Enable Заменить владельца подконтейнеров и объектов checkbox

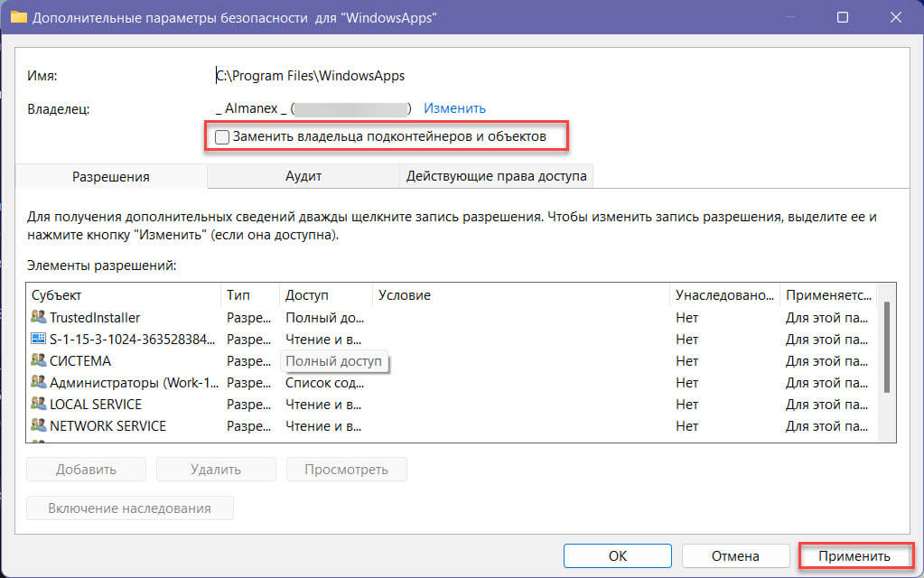(222, 136)
